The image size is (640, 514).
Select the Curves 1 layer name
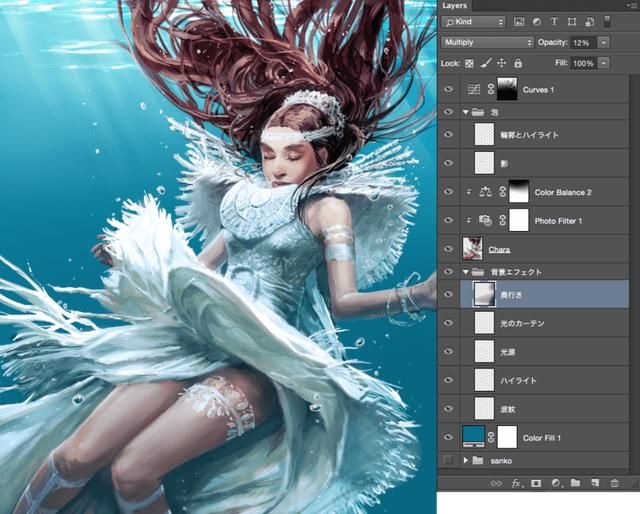538,90
